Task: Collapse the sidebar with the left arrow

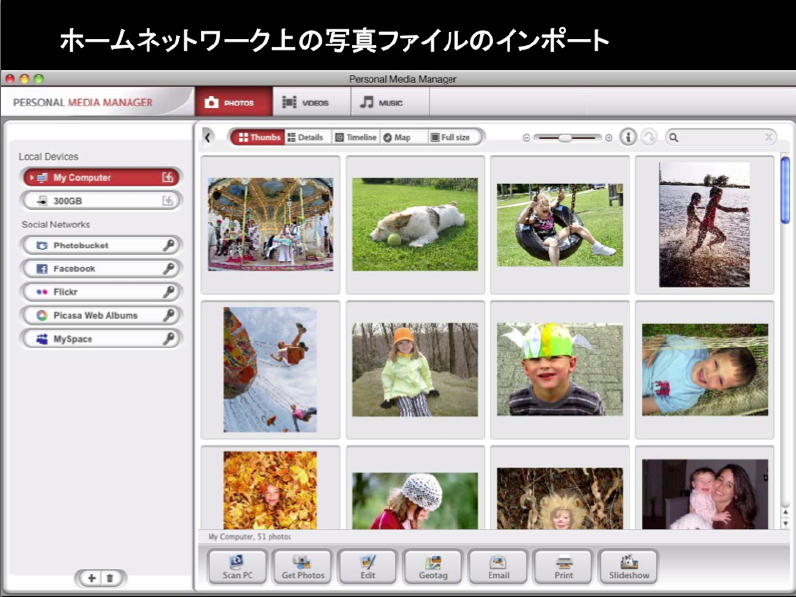Action: click(x=208, y=137)
